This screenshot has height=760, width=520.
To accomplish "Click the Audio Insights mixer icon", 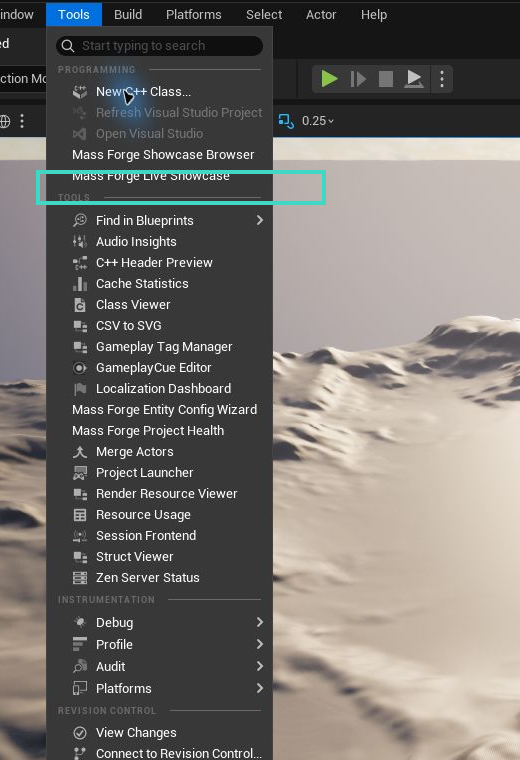I will point(79,241).
